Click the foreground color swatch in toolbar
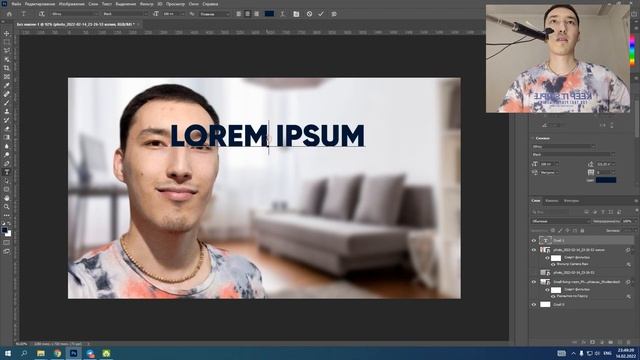 [4, 230]
